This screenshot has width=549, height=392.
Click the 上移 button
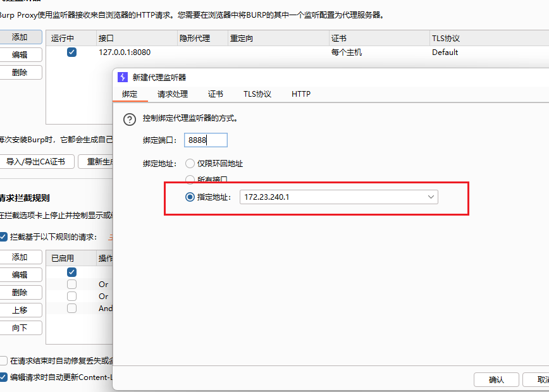click(20, 310)
